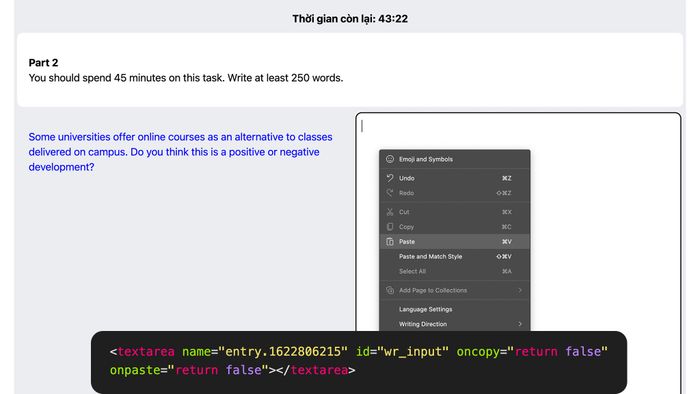Choose Paste and Match Style
700x394 pixels.
454,257
